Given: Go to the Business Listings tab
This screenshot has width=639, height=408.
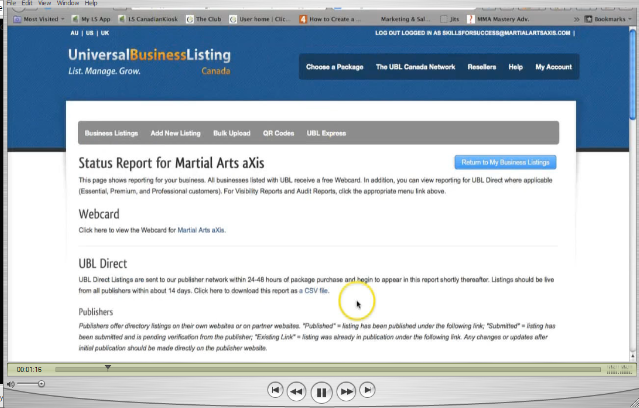Looking at the screenshot, I should click(x=111, y=133).
